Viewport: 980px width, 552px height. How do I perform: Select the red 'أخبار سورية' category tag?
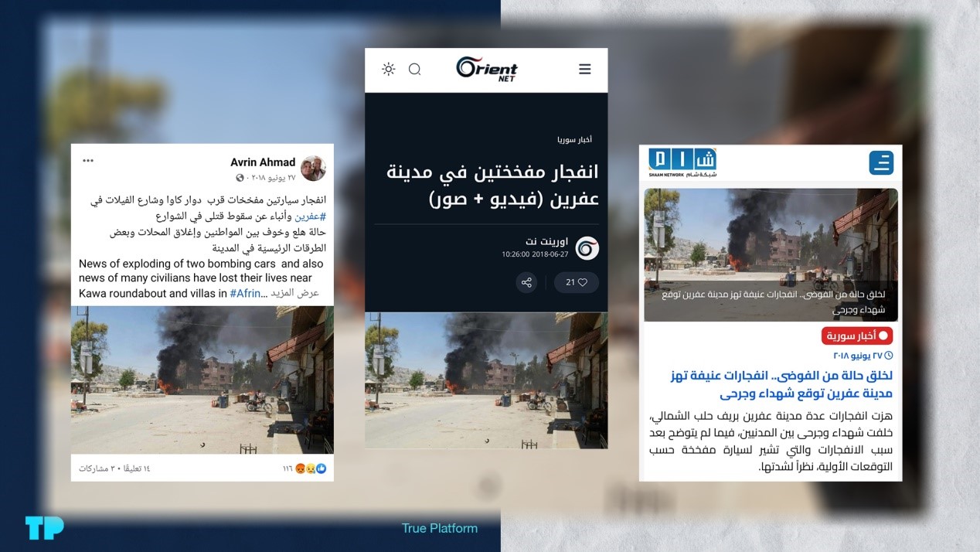pyautogui.click(x=856, y=336)
